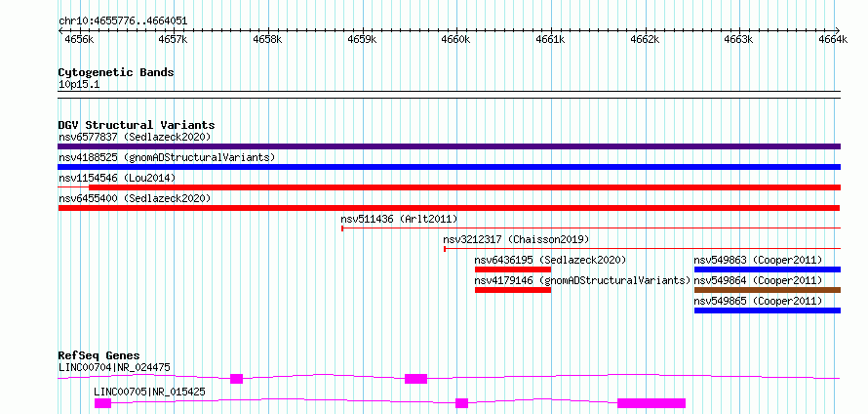Open the nsv1154546 (Lou2014) label

(117, 178)
